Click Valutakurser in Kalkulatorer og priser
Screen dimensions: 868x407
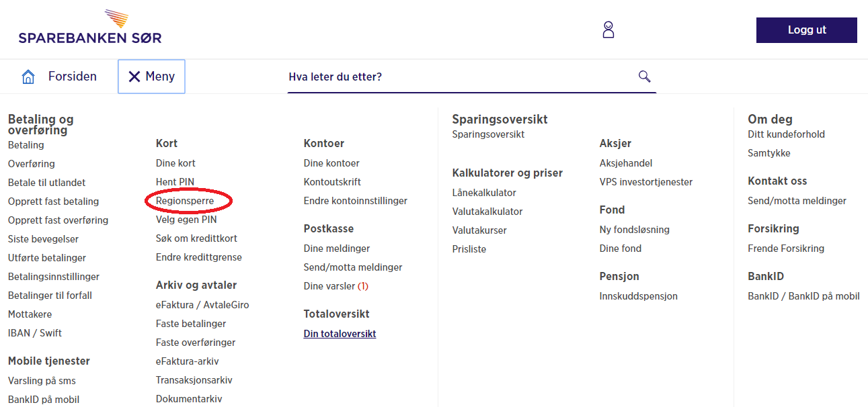(x=479, y=230)
